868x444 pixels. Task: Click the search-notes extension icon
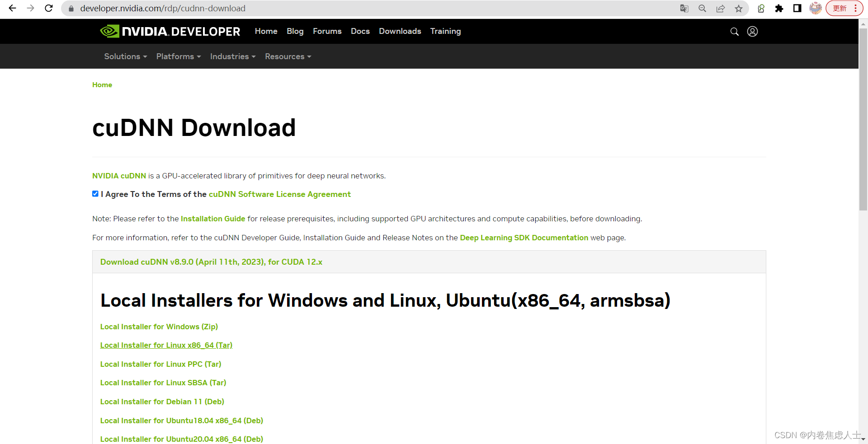[761, 8]
